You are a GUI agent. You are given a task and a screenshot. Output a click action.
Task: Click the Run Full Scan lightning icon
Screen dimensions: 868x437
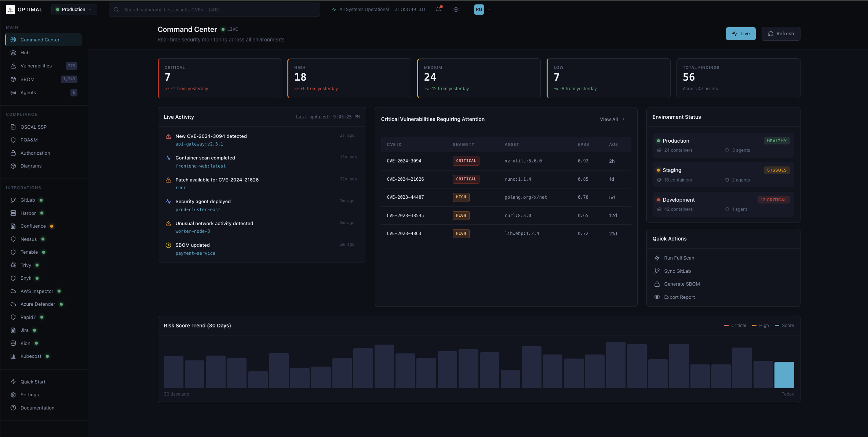657,258
